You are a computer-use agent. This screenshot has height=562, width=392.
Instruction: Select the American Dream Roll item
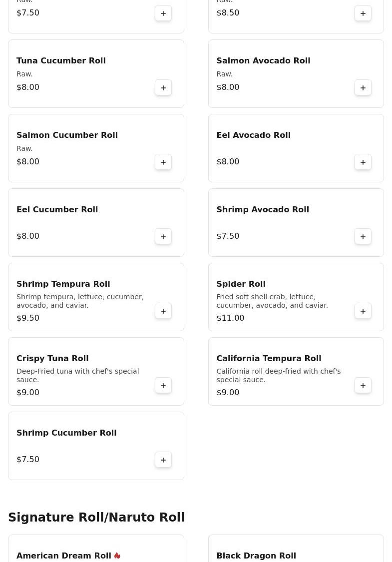click(x=63, y=556)
